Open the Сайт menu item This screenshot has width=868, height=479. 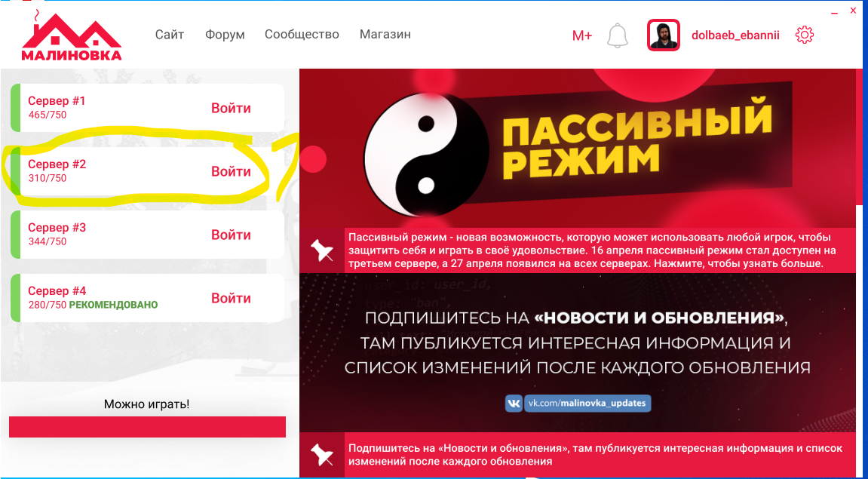click(x=170, y=35)
